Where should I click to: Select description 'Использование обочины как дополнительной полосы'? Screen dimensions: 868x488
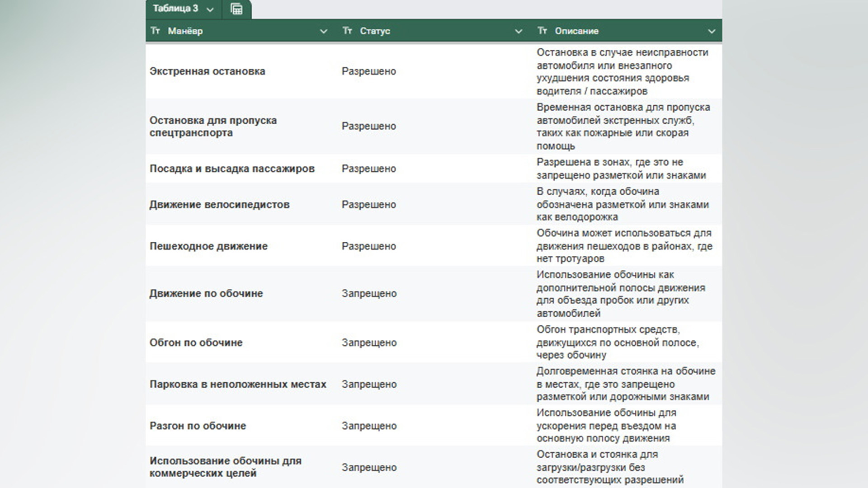(x=621, y=294)
